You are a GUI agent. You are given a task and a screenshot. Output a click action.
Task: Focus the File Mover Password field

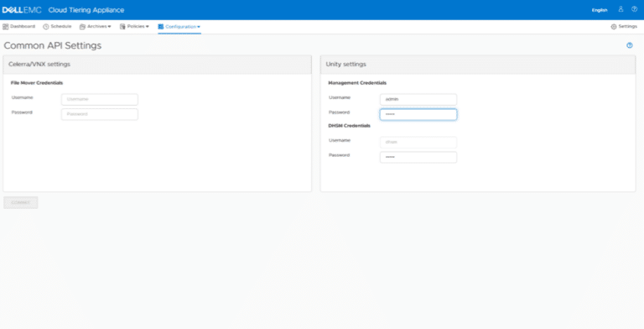pos(100,114)
